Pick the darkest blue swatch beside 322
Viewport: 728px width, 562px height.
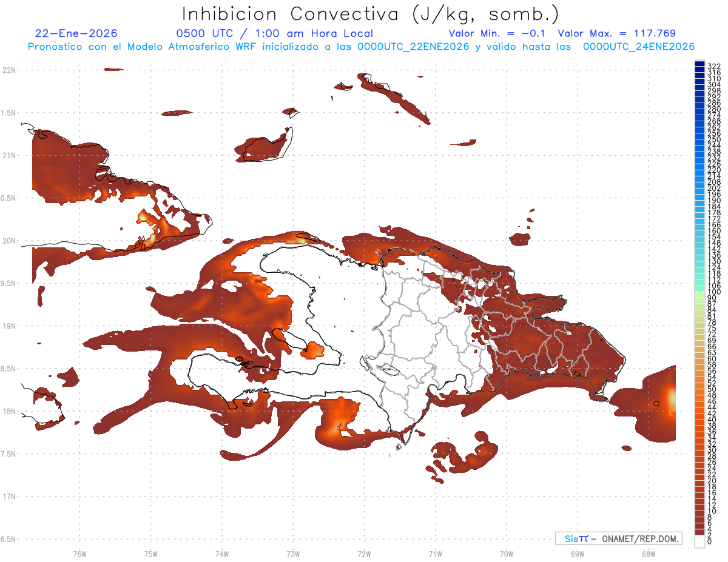coord(699,64)
